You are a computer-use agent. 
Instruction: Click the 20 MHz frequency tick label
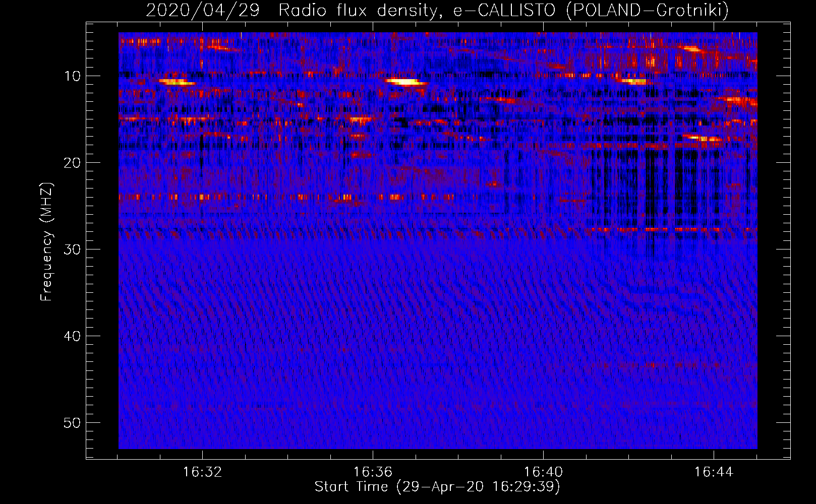[x=73, y=163]
